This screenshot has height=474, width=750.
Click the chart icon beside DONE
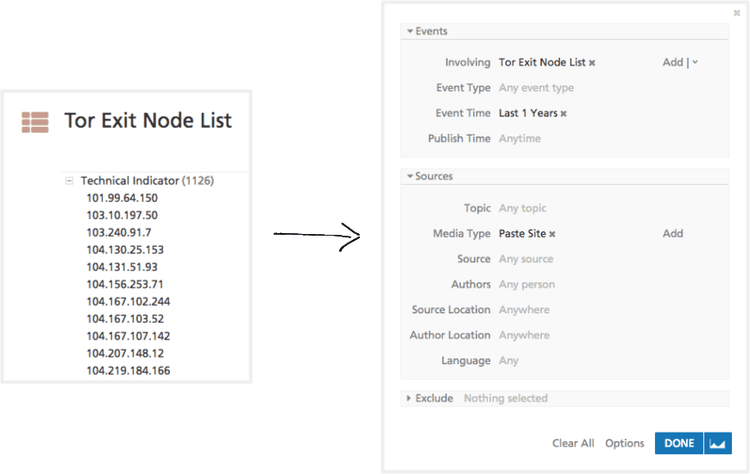pos(717,443)
